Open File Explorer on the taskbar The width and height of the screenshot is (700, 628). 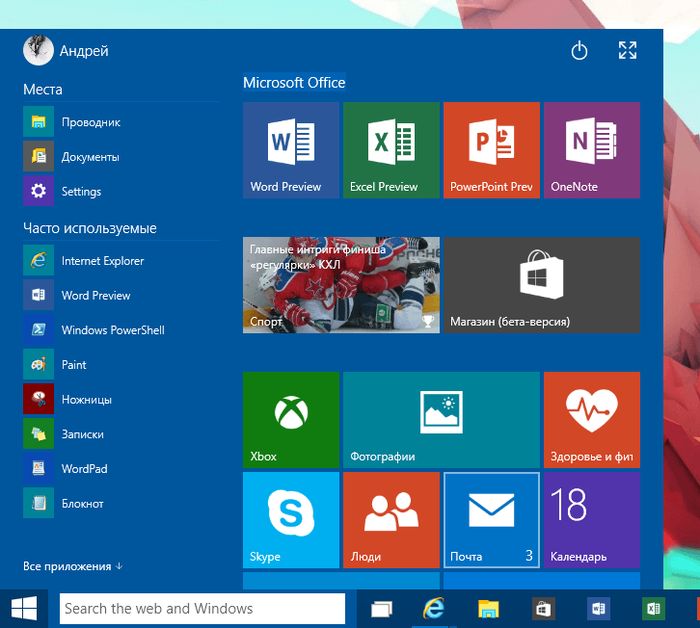click(488, 608)
